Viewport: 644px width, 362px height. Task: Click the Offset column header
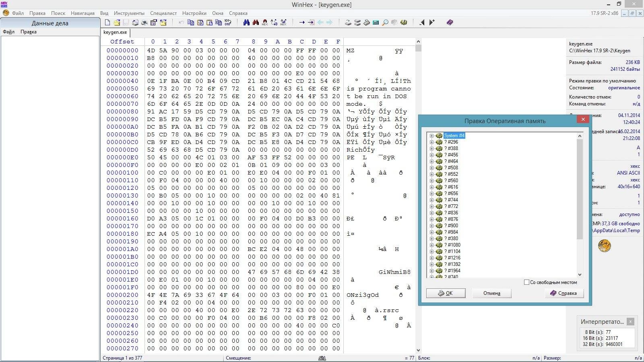122,41
